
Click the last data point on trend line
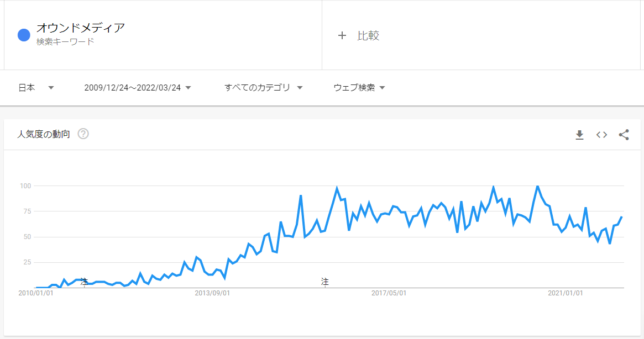click(622, 216)
